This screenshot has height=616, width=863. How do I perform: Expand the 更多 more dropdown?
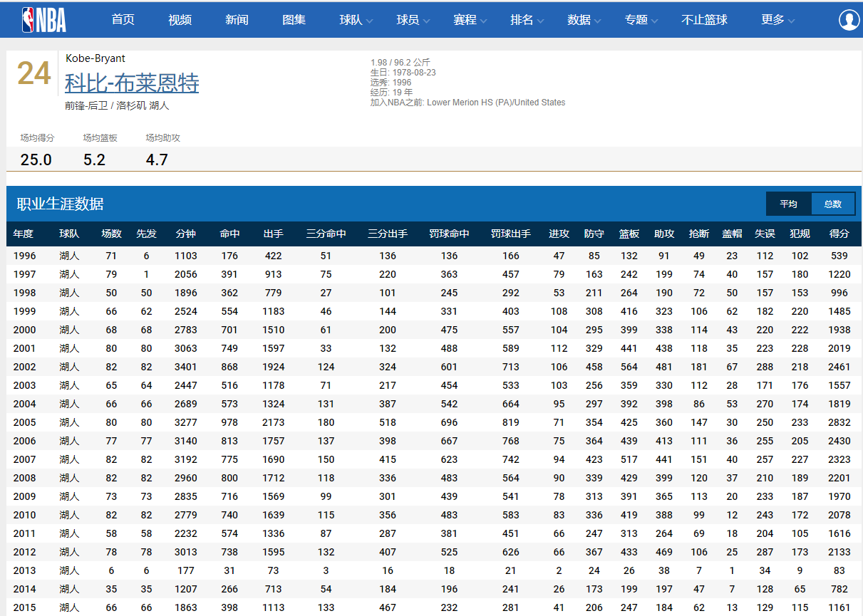point(778,20)
